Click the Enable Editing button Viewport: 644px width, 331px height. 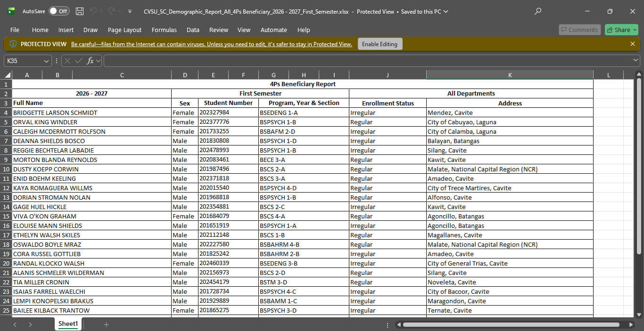click(380, 44)
